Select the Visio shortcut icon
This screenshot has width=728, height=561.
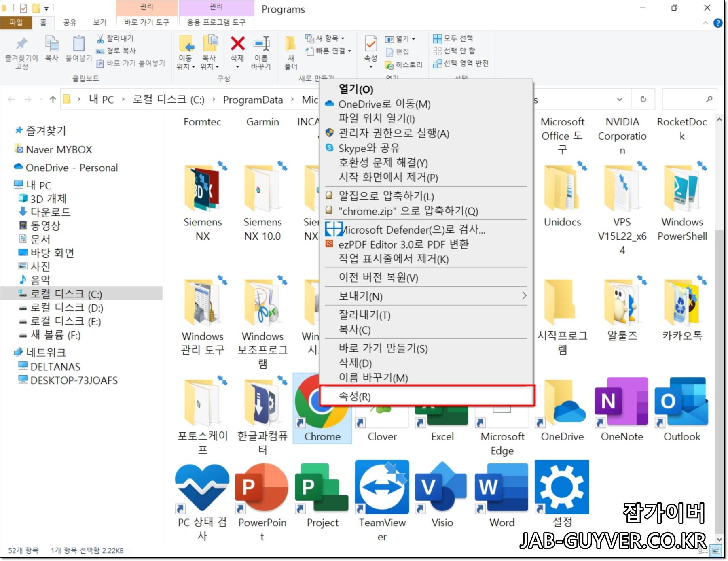tap(442, 488)
